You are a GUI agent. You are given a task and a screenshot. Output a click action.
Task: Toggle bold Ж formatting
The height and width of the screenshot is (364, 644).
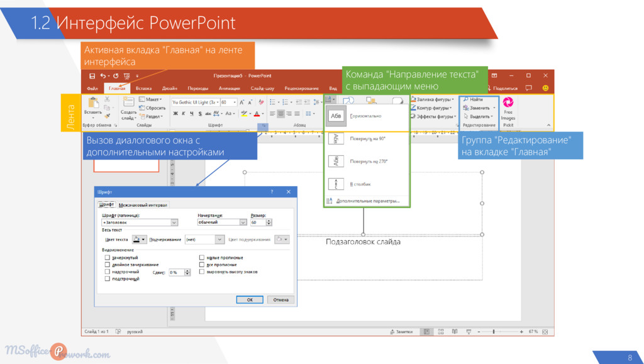coord(175,114)
